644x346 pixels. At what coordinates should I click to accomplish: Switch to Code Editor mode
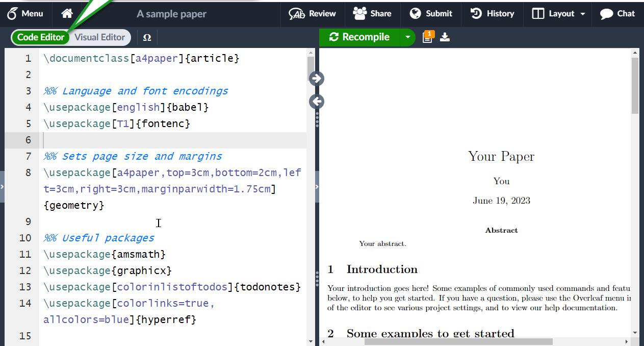click(41, 37)
